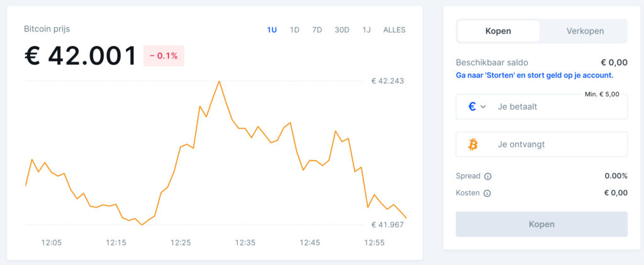Show the ALLES price chart range

[394, 30]
